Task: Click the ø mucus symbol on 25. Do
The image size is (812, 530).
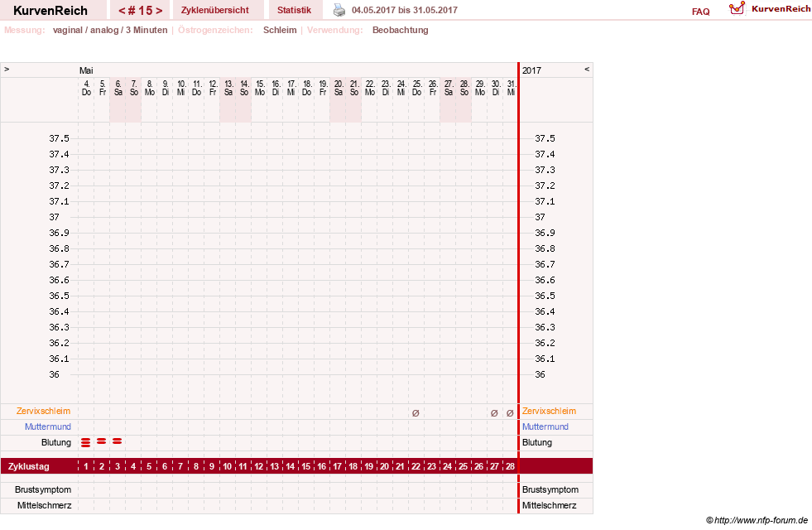Action: point(416,413)
